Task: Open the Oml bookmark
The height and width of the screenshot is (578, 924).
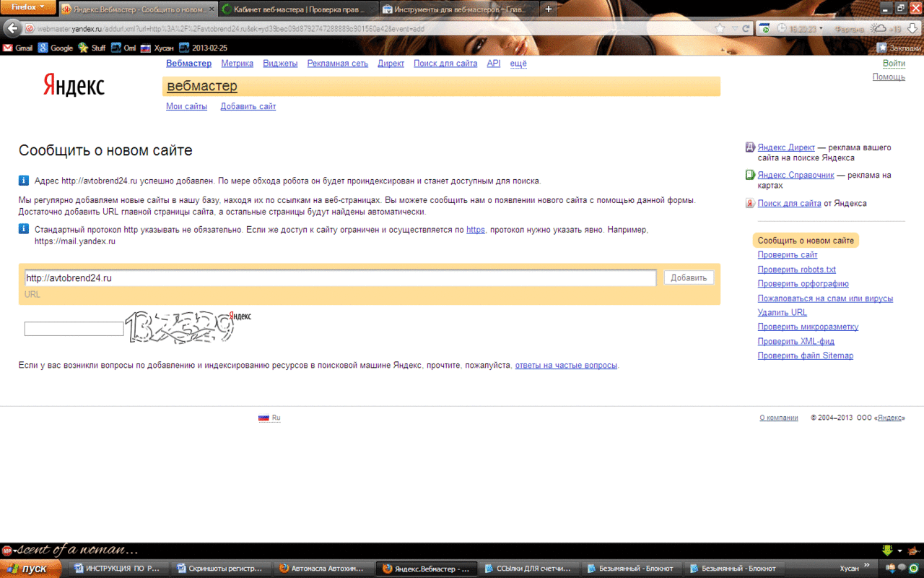Action: click(123, 48)
